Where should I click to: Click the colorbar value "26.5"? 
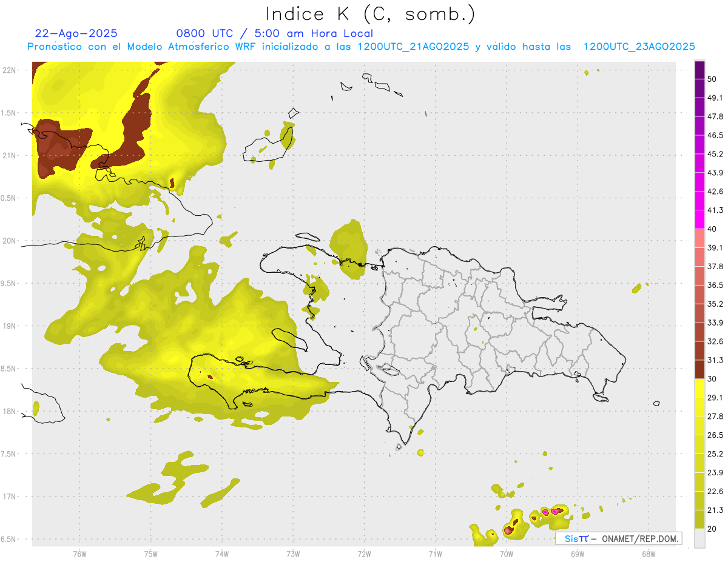click(x=715, y=435)
